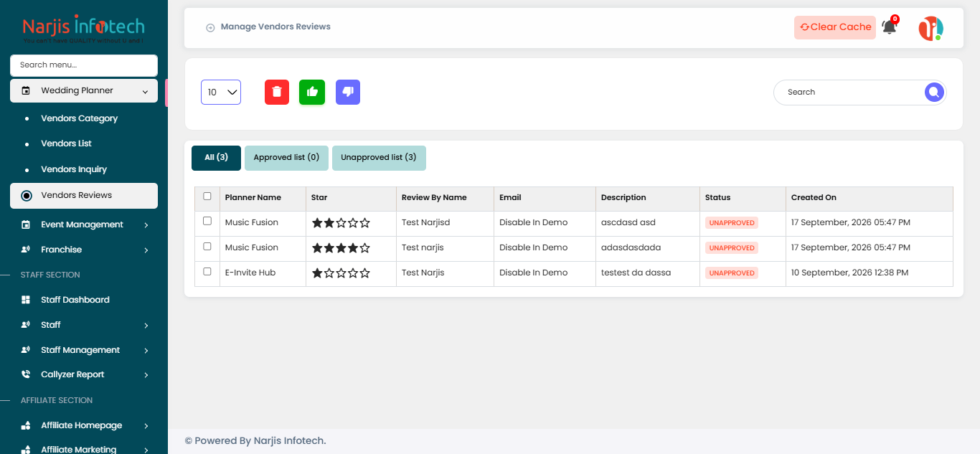Switch to the Approved list (0) tab
The width and height of the screenshot is (980, 454).
(286, 158)
